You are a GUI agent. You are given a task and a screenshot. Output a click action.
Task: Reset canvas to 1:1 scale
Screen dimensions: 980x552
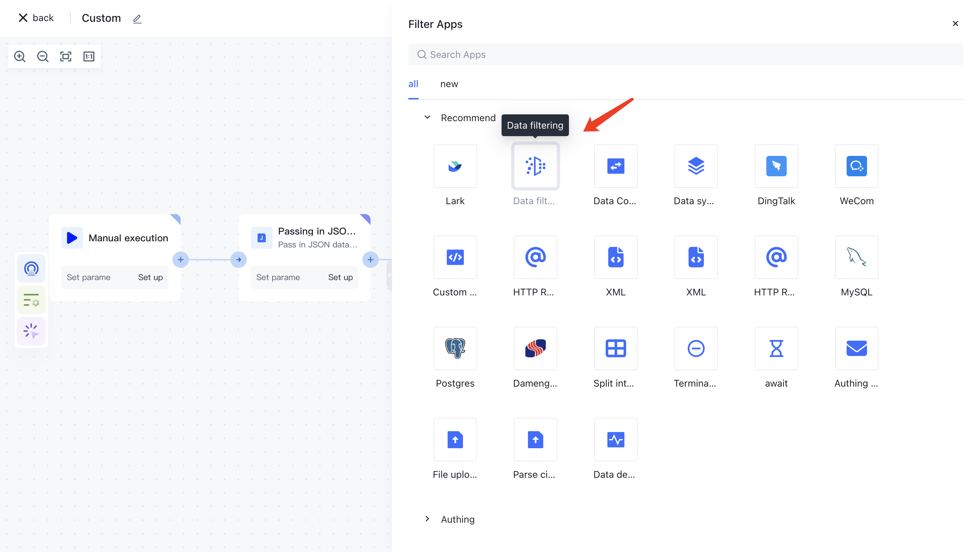[x=88, y=57]
